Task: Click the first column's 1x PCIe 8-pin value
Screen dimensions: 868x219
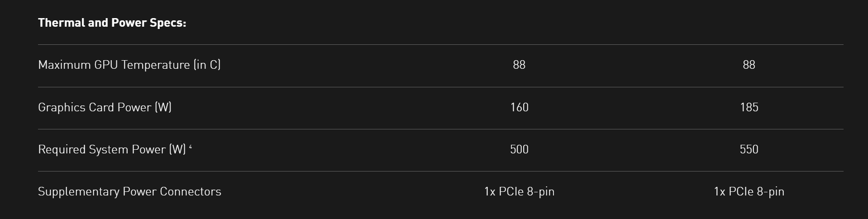Action: point(519,191)
